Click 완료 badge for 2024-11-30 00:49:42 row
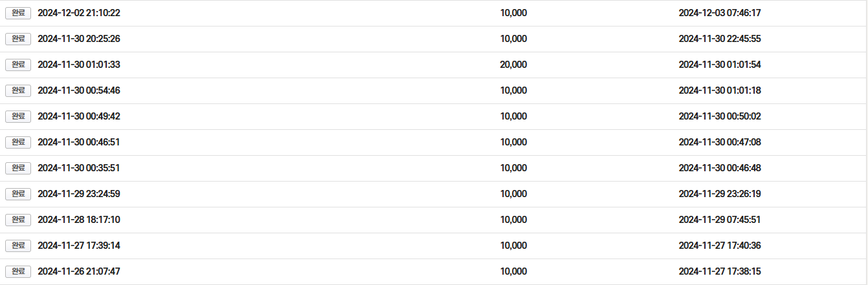Image resolution: width=868 pixels, height=285 pixels. click(18, 116)
